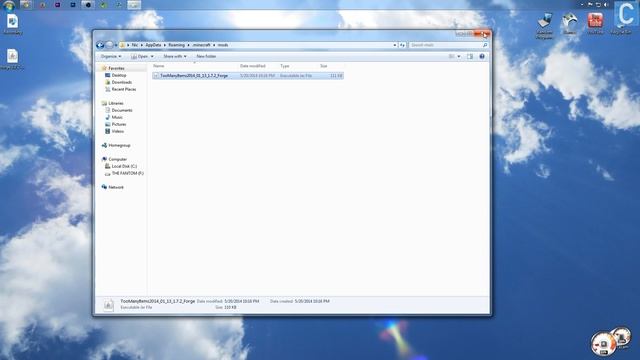Click the green taskbar application icon
Screen dimensions: 640x360
(x=104, y=5)
